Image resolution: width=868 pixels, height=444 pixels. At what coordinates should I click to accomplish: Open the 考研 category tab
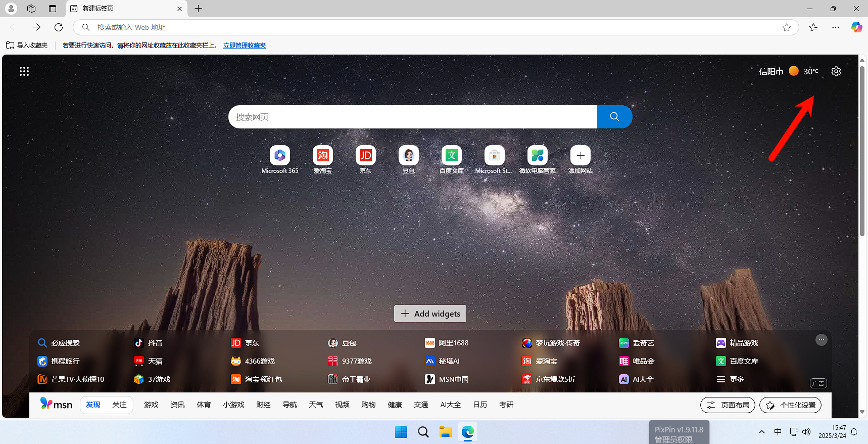[x=506, y=405]
